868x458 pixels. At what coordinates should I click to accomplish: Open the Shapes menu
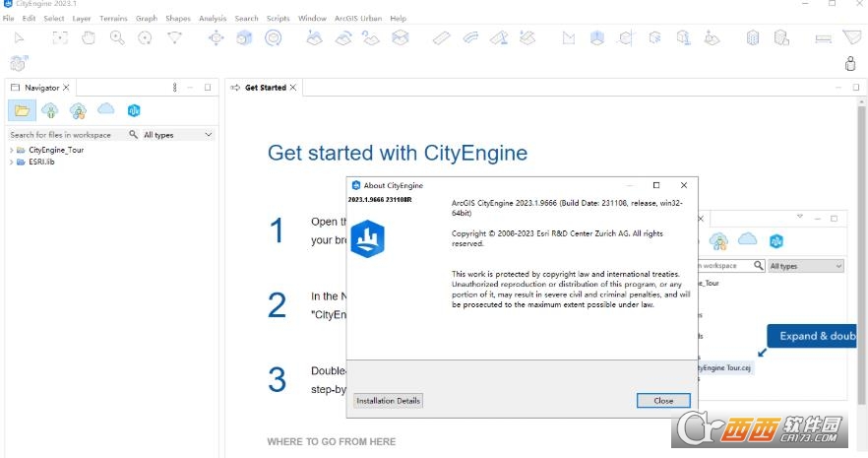pyautogui.click(x=178, y=19)
